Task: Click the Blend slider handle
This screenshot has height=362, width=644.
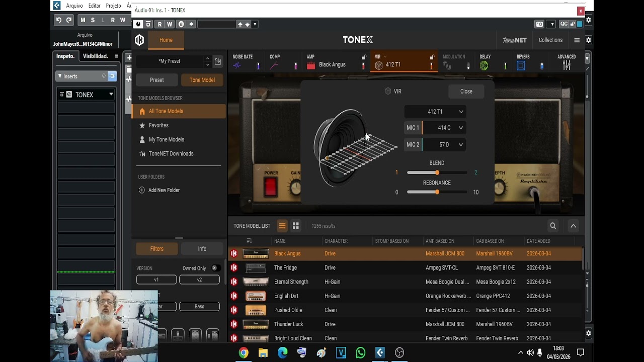Action: (437, 172)
